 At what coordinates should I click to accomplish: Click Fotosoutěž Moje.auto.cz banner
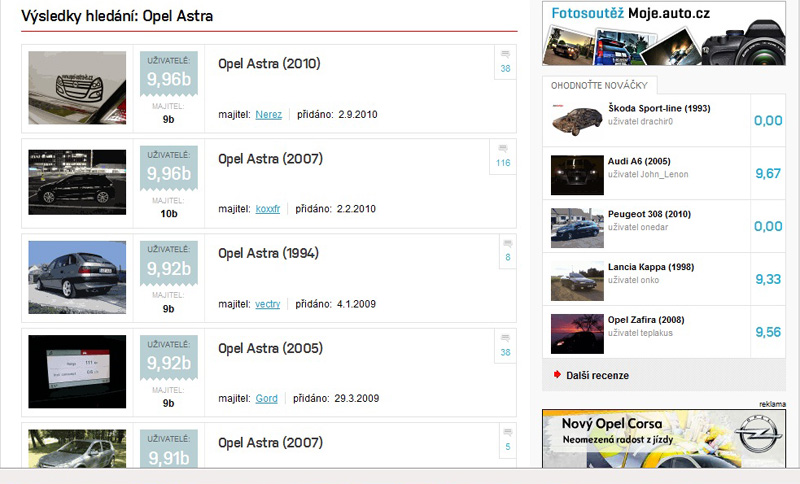[x=664, y=34]
